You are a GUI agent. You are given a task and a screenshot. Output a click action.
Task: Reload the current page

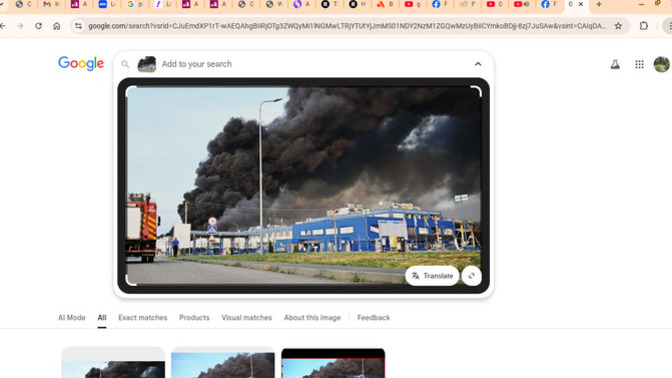(x=38, y=26)
